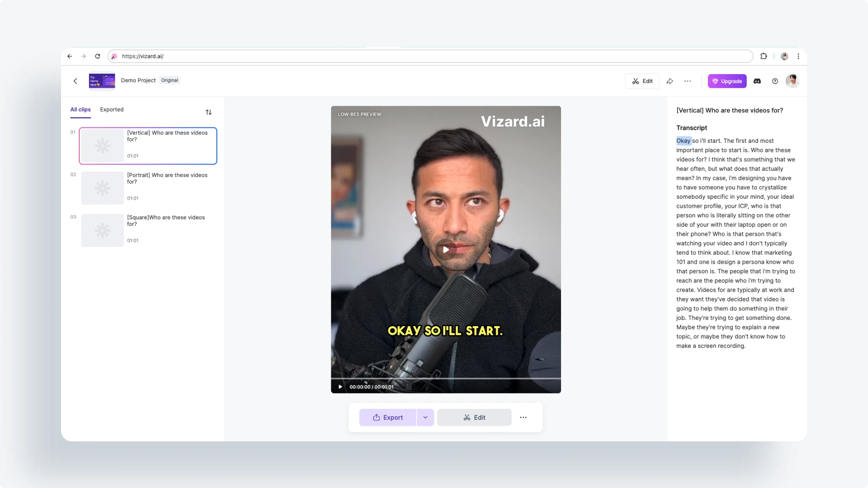Click the help question mark icon
The height and width of the screenshot is (488, 868).
775,81
